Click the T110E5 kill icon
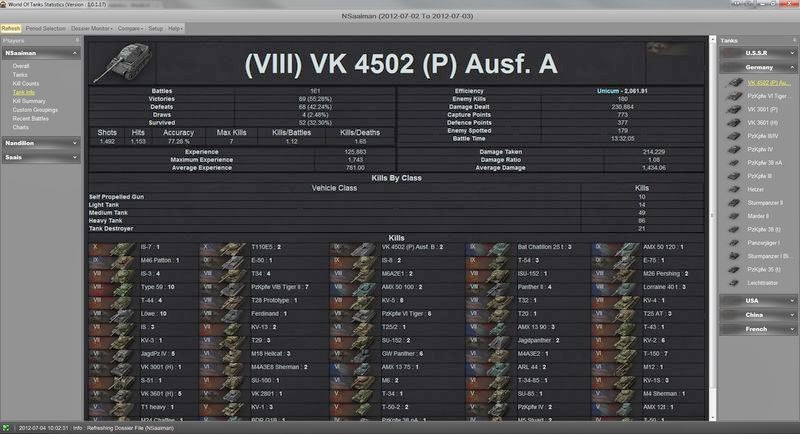This screenshot has width=800, height=434. 223,247
